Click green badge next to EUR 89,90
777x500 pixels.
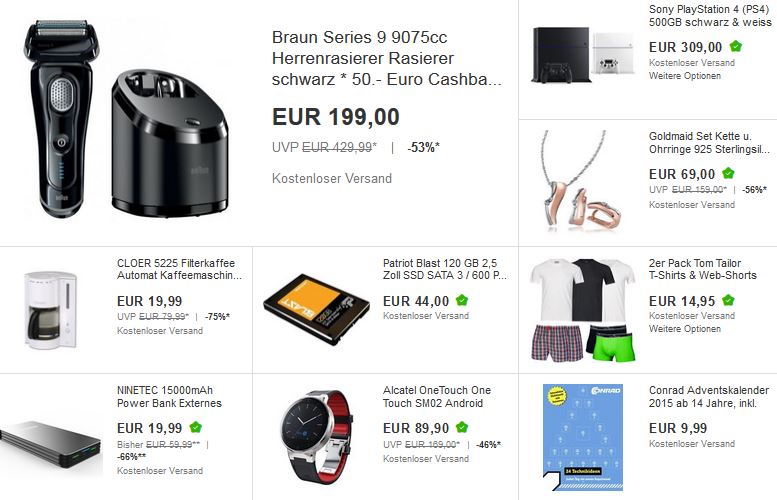462,427
